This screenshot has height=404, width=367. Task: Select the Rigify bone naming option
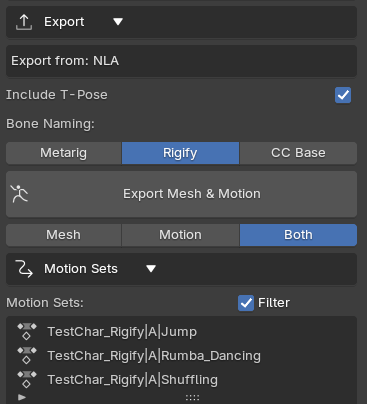pyautogui.click(x=180, y=153)
